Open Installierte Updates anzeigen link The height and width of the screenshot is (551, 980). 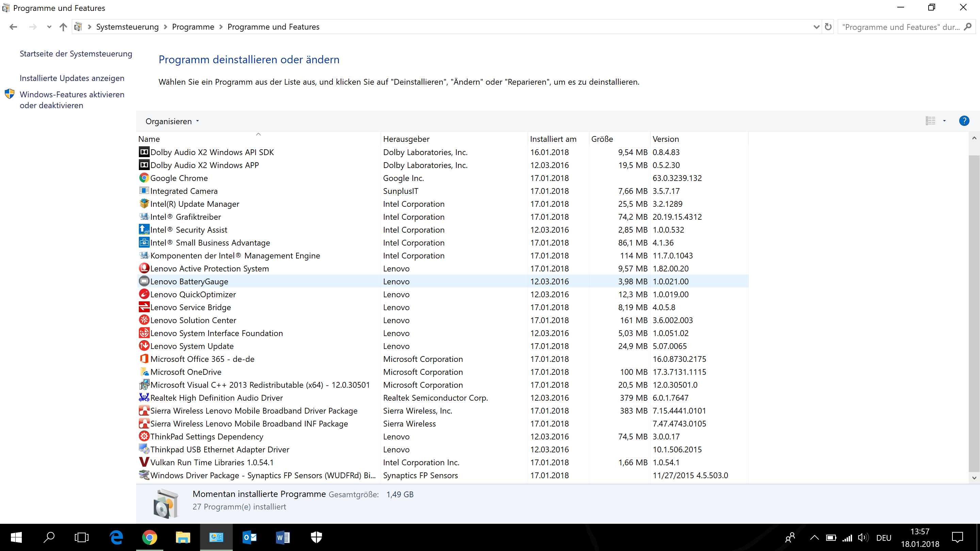tap(72, 78)
